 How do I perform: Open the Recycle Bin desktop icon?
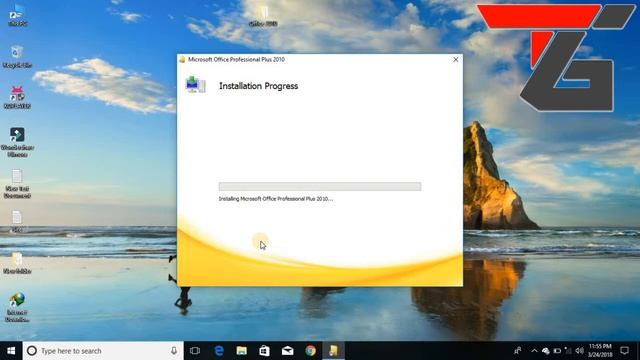point(17,56)
